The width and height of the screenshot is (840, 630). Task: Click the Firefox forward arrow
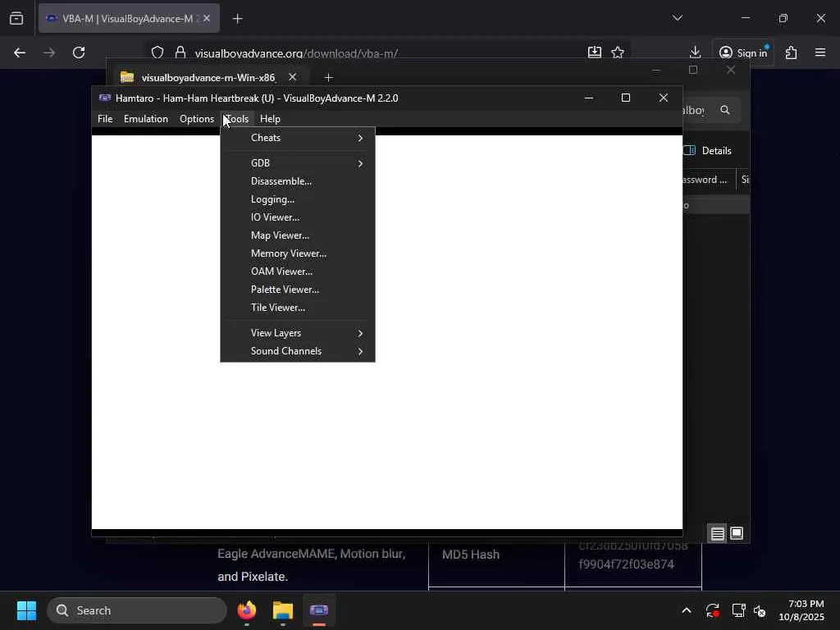(49, 52)
